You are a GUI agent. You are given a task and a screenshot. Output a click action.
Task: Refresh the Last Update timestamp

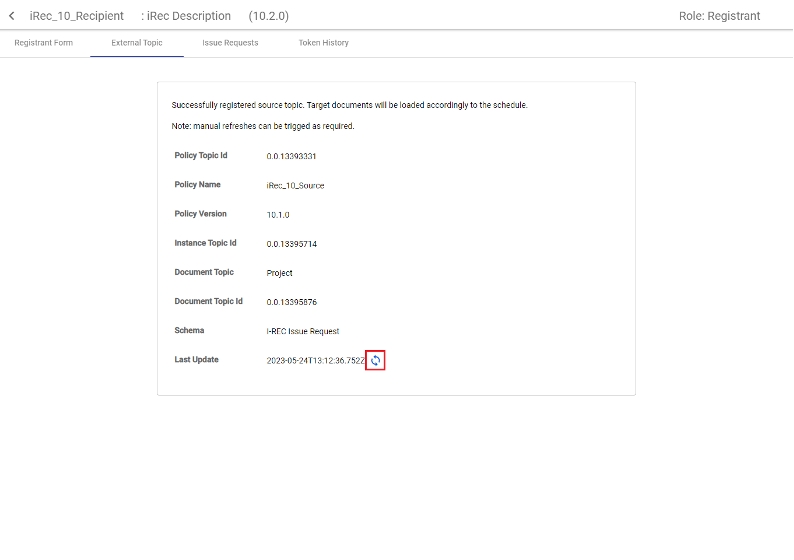pos(375,361)
